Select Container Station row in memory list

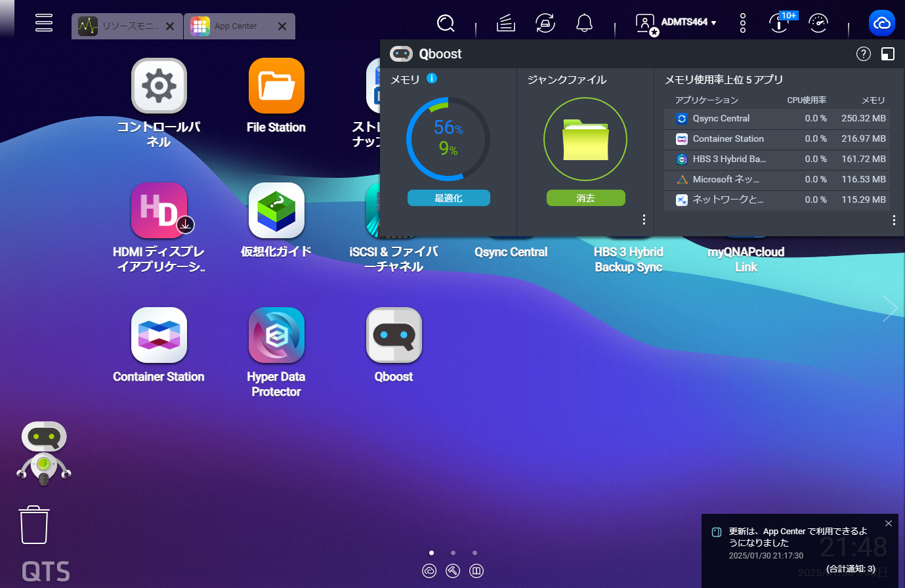tap(777, 139)
